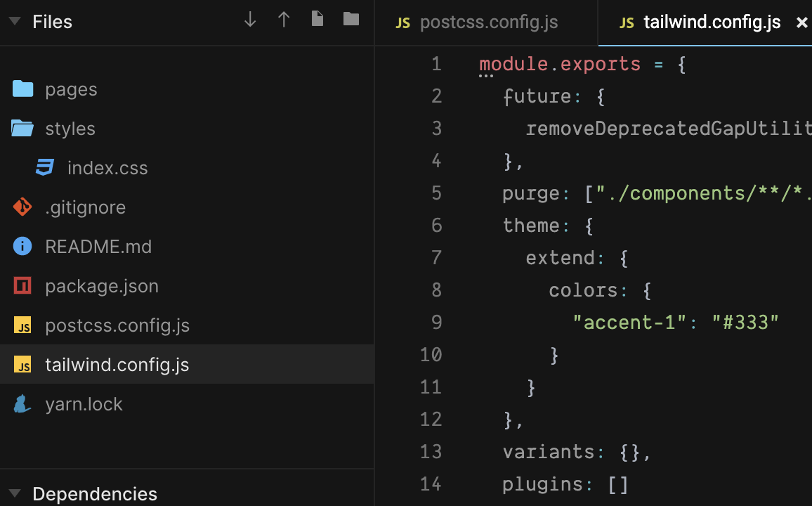Viewport: 812px width, 506px height.
Task: Select package.json in the sidebar
Action: [101, 285]
